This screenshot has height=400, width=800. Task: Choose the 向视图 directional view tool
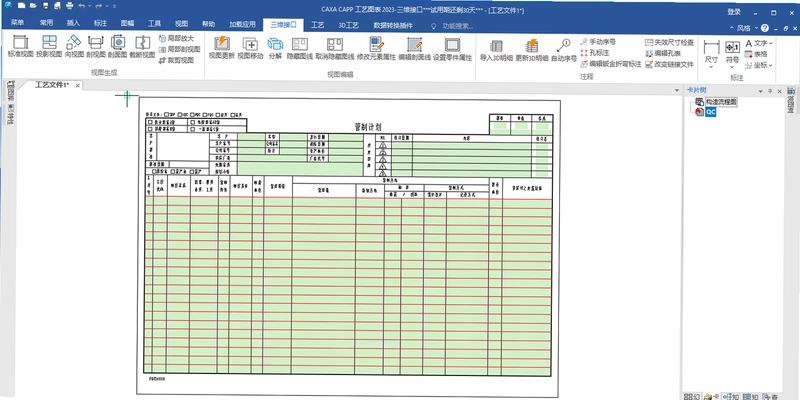tap(74, 46)
